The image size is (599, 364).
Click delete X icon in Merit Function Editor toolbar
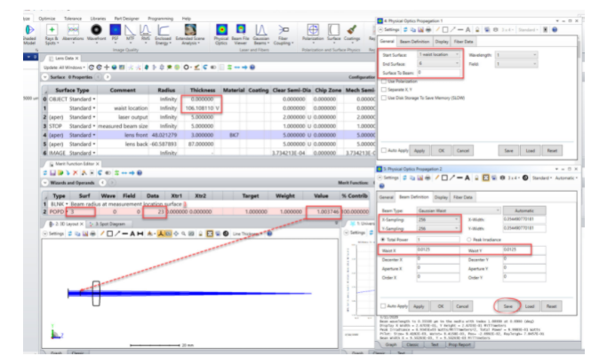coord(76,173)
